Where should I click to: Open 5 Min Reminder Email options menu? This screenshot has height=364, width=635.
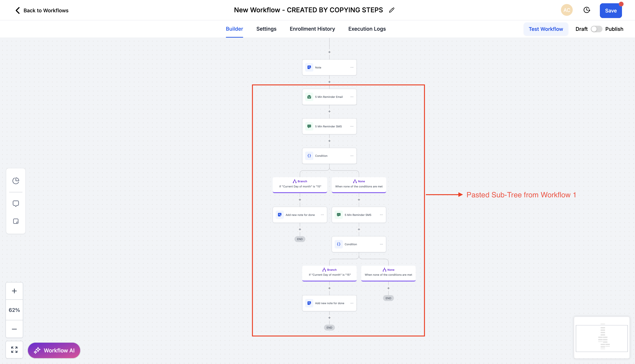click(x=352, y=97)
